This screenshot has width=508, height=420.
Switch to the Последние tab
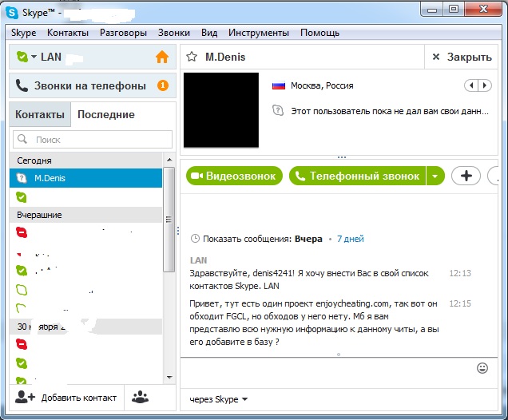(x=106, y=114)
